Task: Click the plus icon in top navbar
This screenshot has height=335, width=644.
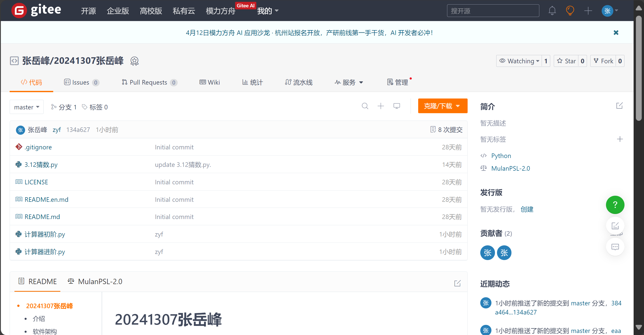Action: click(x=588, y=11)
